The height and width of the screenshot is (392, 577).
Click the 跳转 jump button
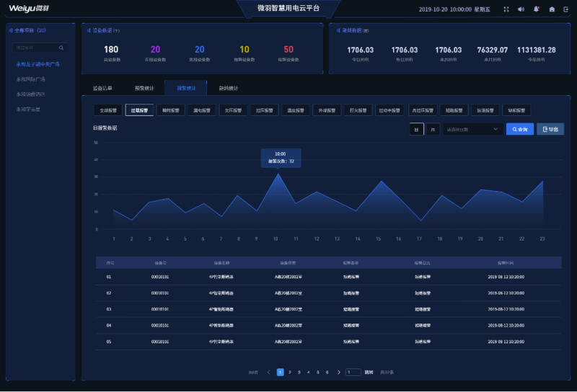369,372
